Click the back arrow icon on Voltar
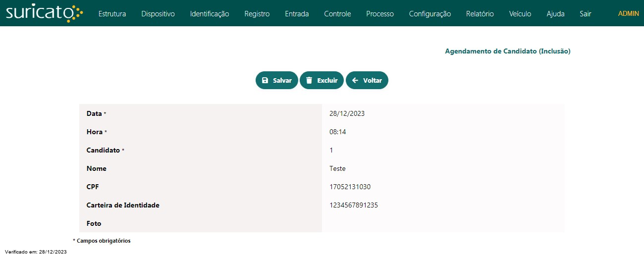 point(355,80)
